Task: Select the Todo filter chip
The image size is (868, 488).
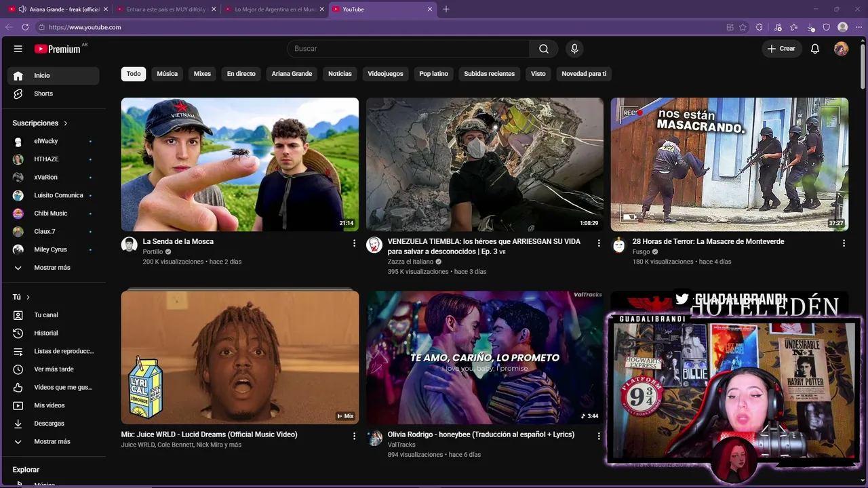Action: click(x=134, y=74)
